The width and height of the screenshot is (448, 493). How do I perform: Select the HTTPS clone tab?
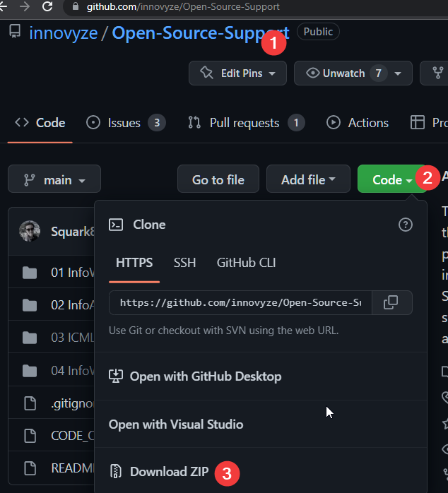click(134, 263)
